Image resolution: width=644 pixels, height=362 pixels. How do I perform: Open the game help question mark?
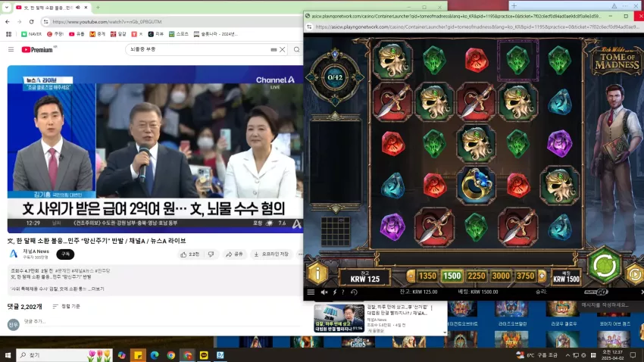[343, 292]
